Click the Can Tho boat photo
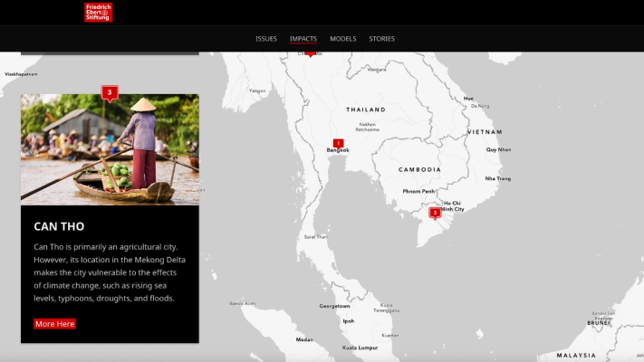The height and width of the screenshot is (362, 644). click(x=110, y=149)
